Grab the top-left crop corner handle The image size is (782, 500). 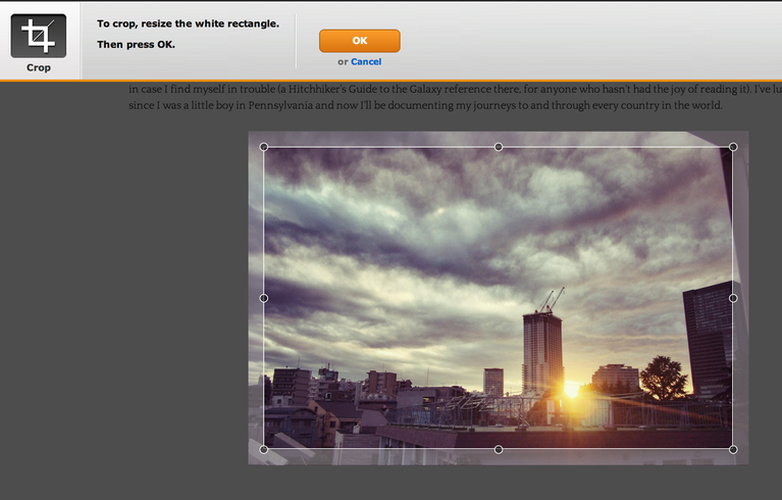coord(264,147)
